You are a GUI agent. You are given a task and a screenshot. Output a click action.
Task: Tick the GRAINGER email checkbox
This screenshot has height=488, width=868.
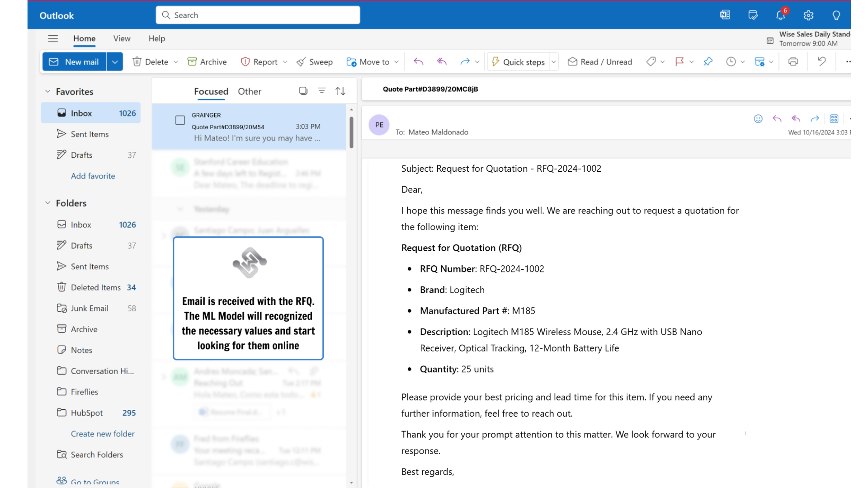(180, 120)
